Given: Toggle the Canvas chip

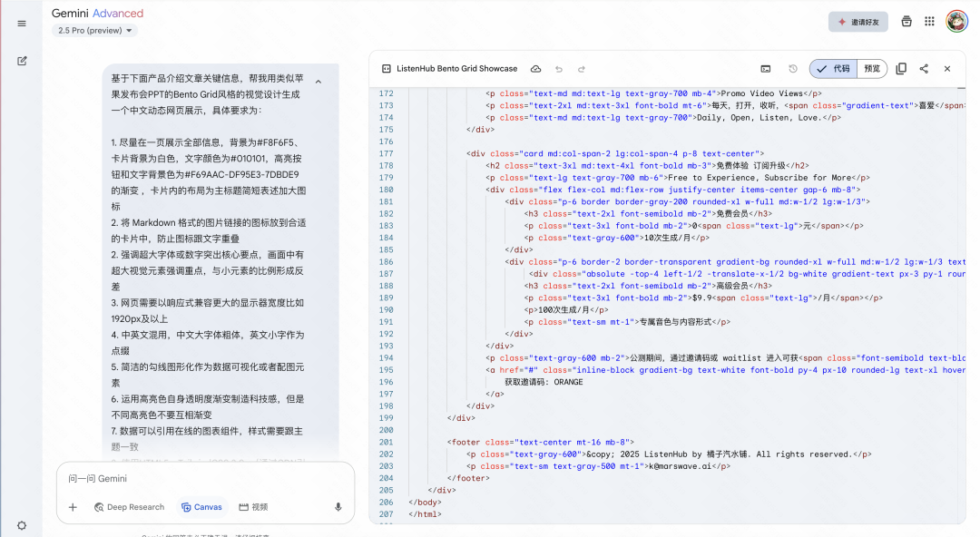Looking at the screenshot, I should pos(201,507).
